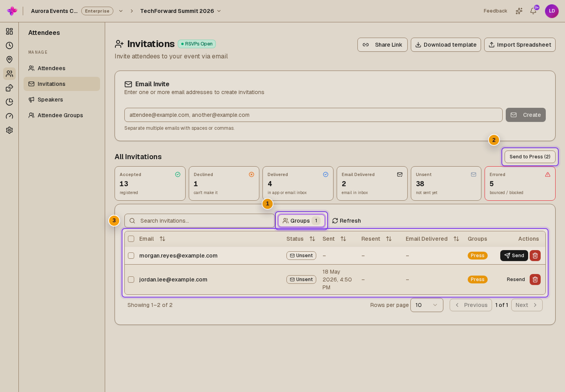Click Import Spreadsheet button
The height and width of the screenshot is (392, 565).
[520, 45]
